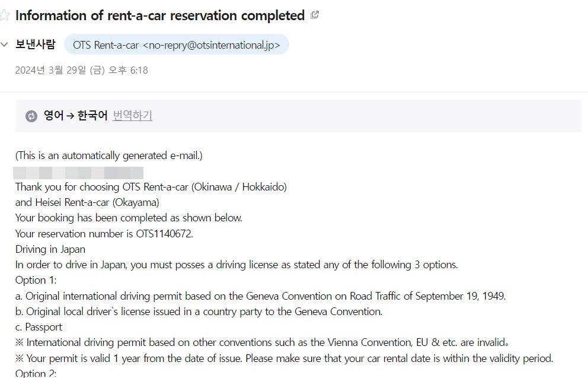
Task: Click the OTS Rent-a-car sender chip
Action: pyautogui.click(x=176, y=45)
